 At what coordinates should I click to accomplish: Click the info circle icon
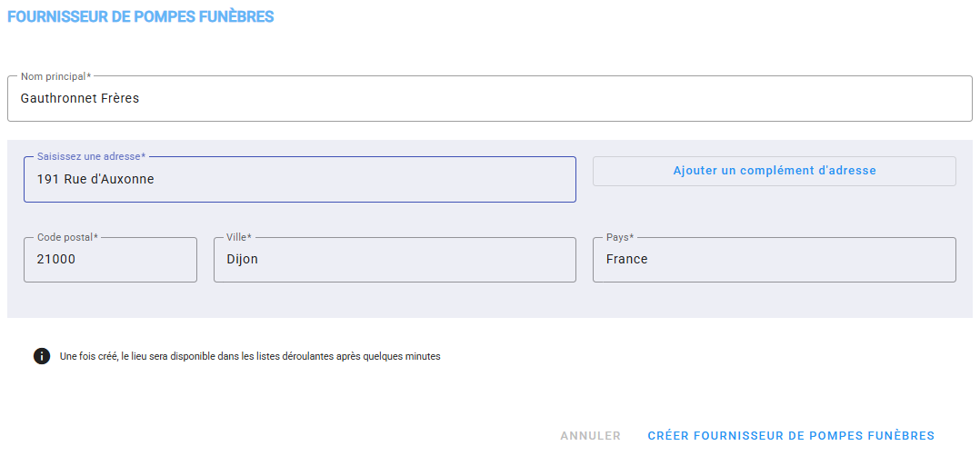42,356
